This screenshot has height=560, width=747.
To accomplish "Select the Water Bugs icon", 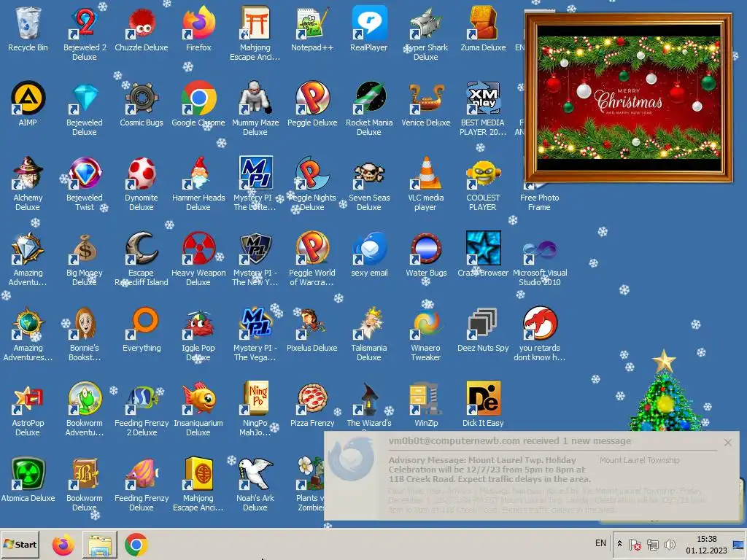I will click(x=426, y=248).
